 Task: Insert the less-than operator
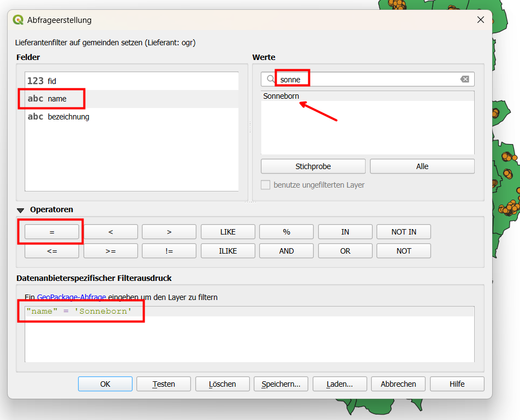click(x=110, y=232)
